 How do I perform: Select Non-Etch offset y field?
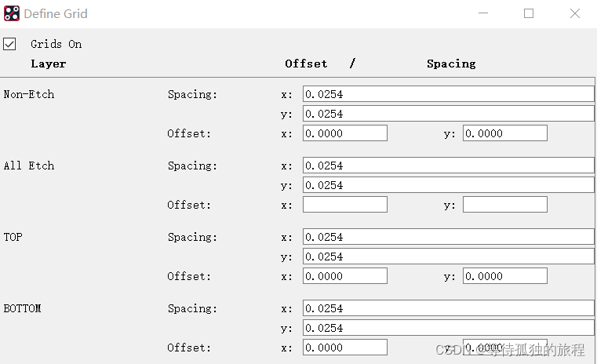pyautogui.click(x=504, y=133)
